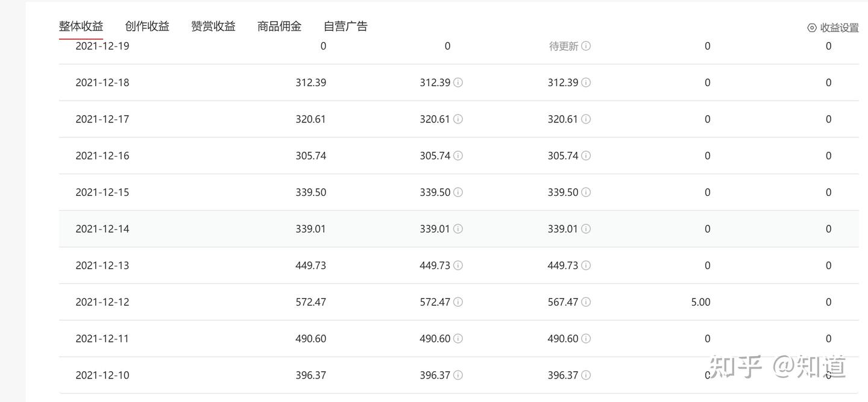Click the 2021-12-12 date cell
This screenshot has height=402, width=868.
tap(102, 302)
